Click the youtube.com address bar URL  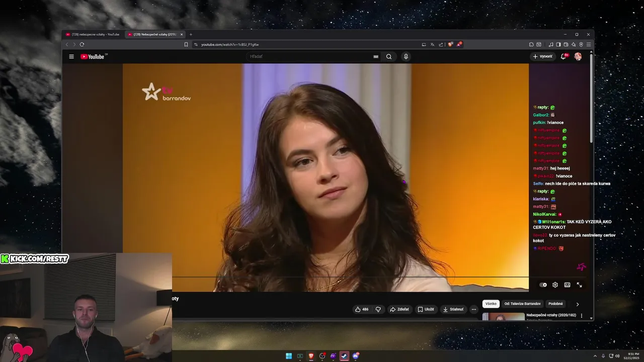(x=230, y=45)
